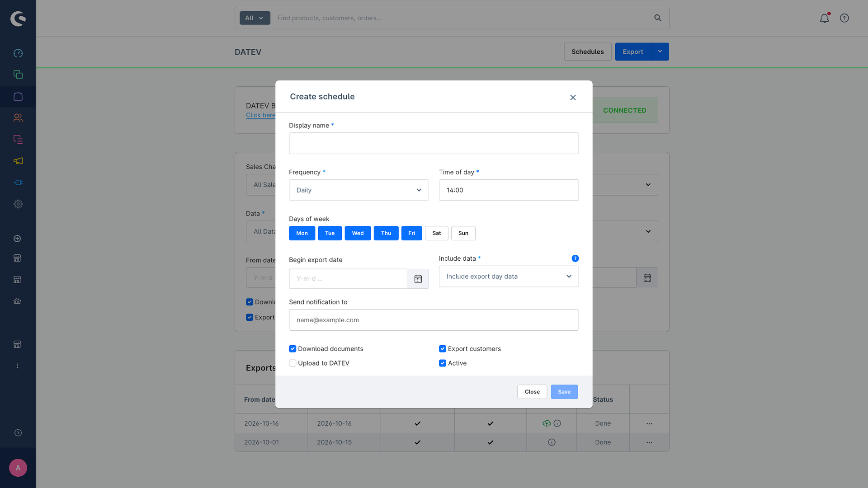Open the Customers icon in sidebar
This screenshot has width=868, height=488.
click(18, 118)
